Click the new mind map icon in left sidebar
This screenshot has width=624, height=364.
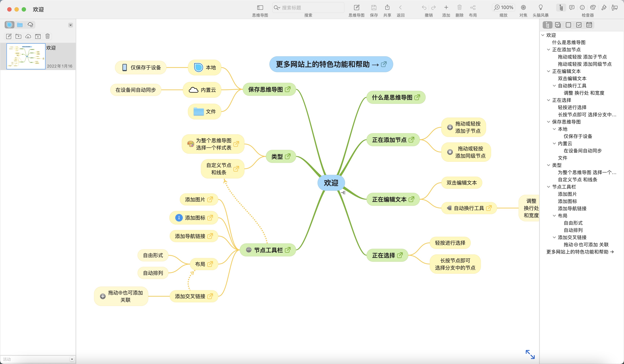9,36
